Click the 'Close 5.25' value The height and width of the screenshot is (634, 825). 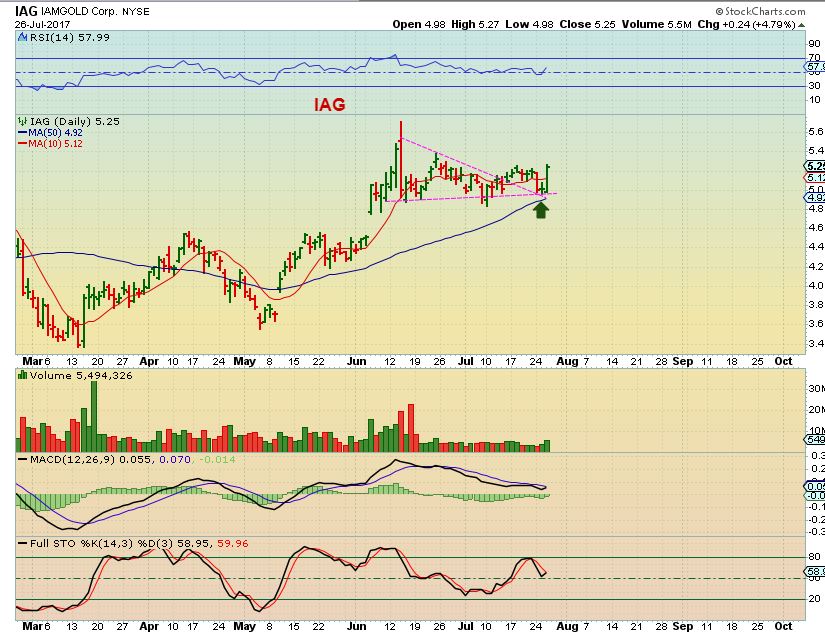(x=587, y=24)
